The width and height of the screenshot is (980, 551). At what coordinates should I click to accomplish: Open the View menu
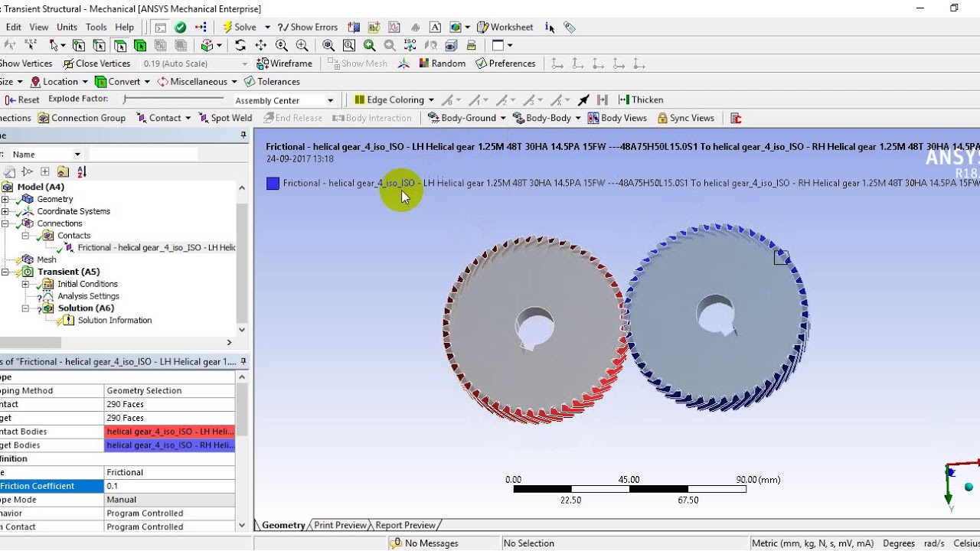[39, 27]
